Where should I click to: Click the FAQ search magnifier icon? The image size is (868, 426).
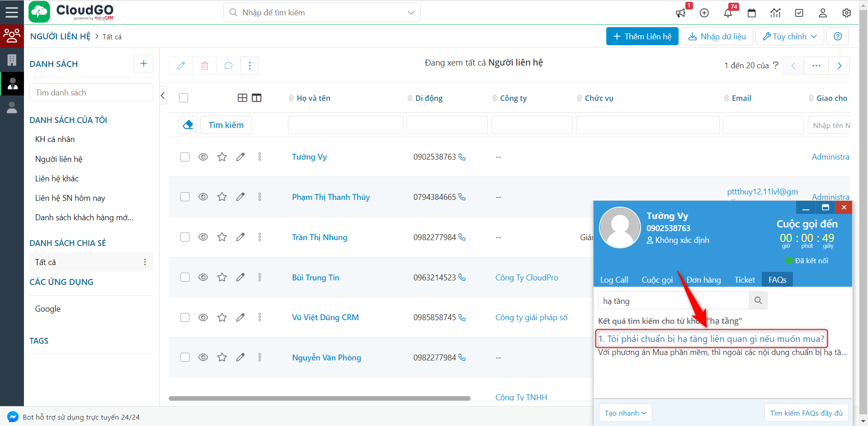(758, 300)
